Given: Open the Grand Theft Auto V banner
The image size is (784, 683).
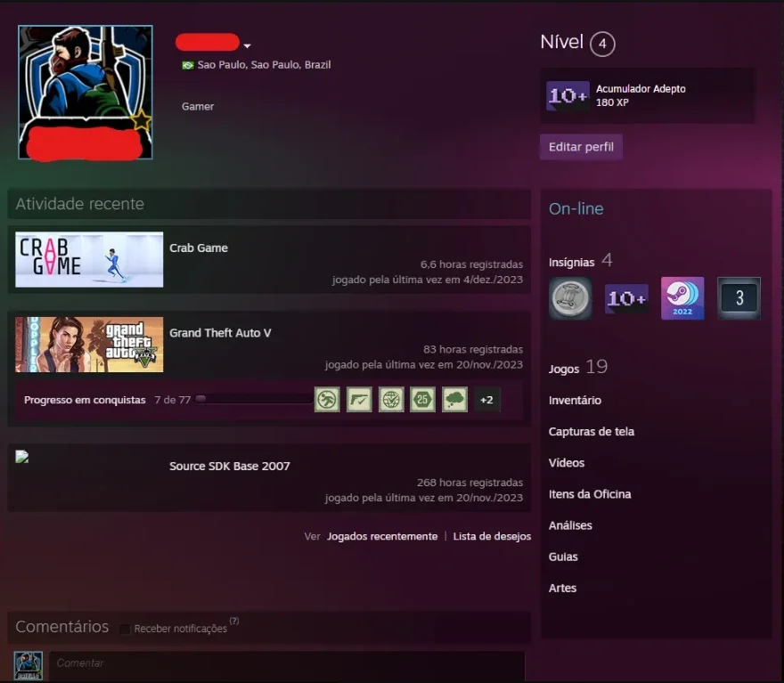Looking at the screenshot, I should (x=89, y=345).
